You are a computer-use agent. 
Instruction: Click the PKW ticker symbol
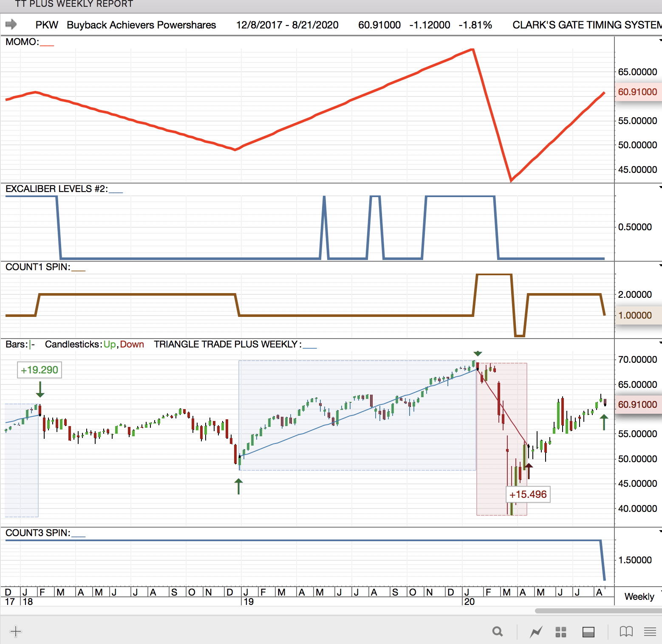pos(47,25)
